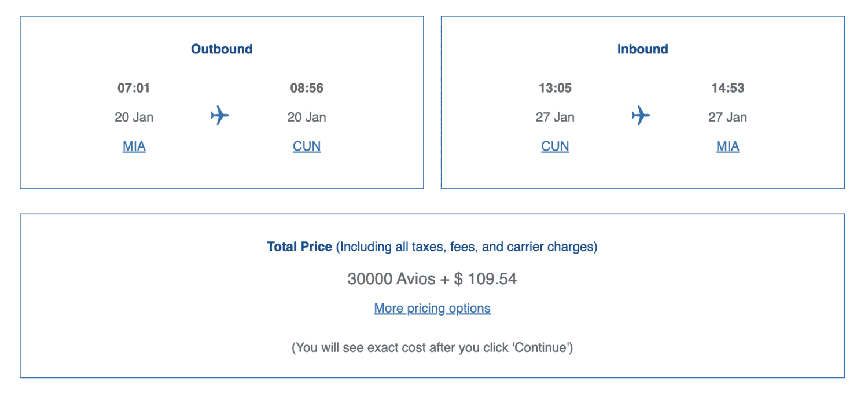
Task: Click the Inbound flight airplane icon
Action: pos(641,116)
